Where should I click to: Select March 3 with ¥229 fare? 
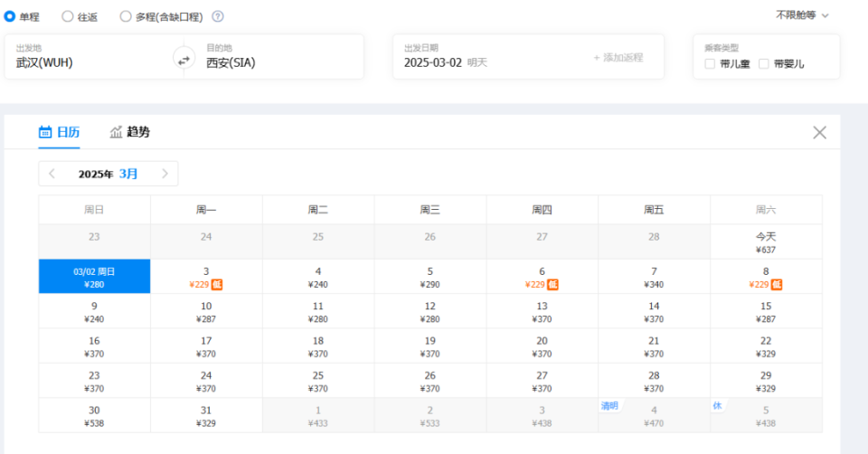[206, 276]
